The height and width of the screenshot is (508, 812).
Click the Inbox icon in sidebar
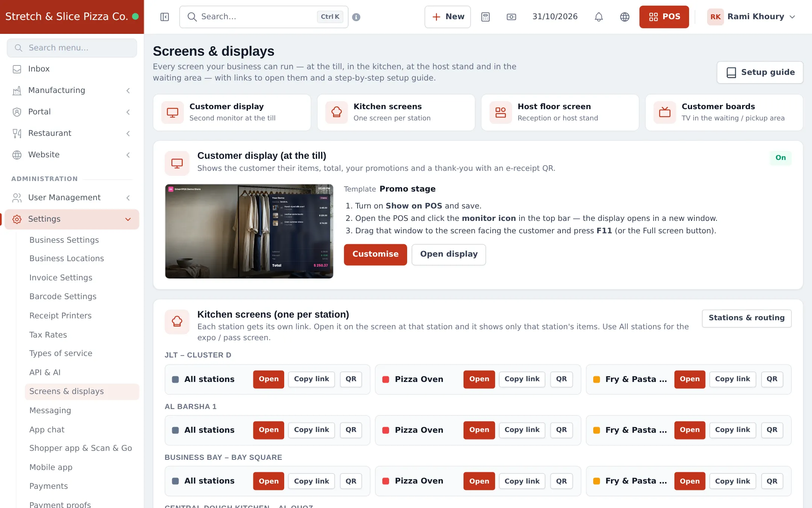coord(17,69)
